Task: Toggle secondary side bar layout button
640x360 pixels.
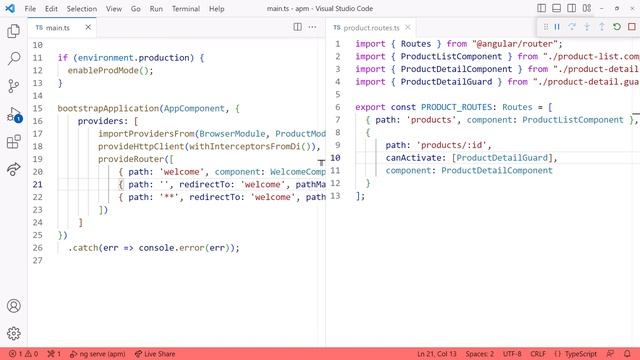Action: (571, 8)
